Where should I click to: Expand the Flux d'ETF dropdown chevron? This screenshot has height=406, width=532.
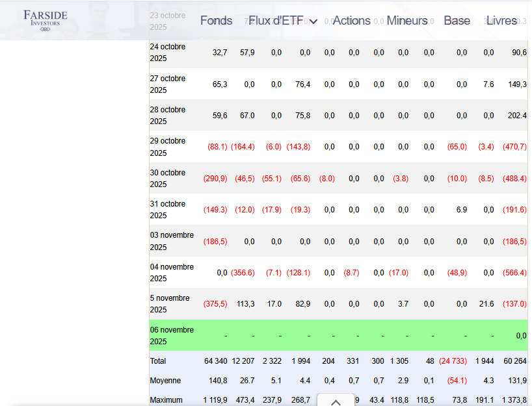[x=313, y=21]
